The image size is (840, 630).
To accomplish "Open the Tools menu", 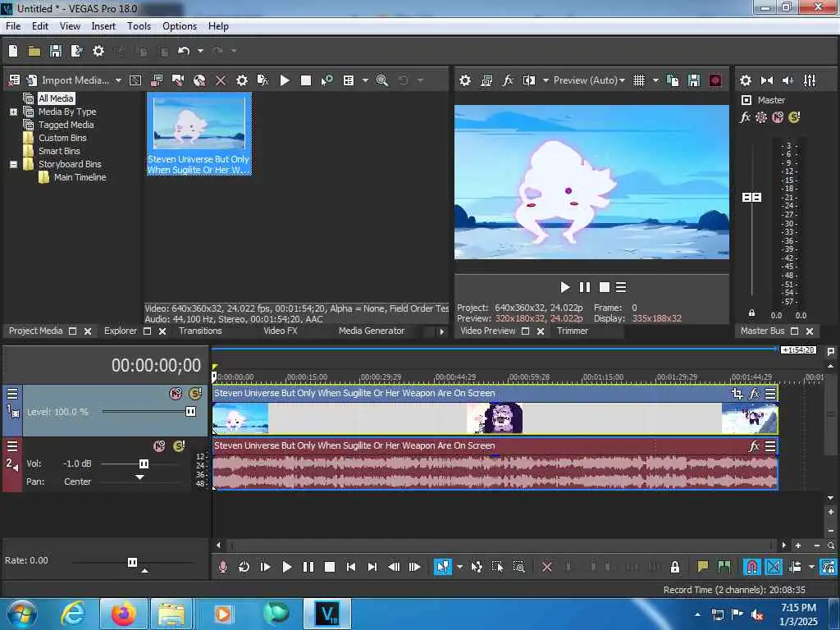I will (x=139, y=26).
